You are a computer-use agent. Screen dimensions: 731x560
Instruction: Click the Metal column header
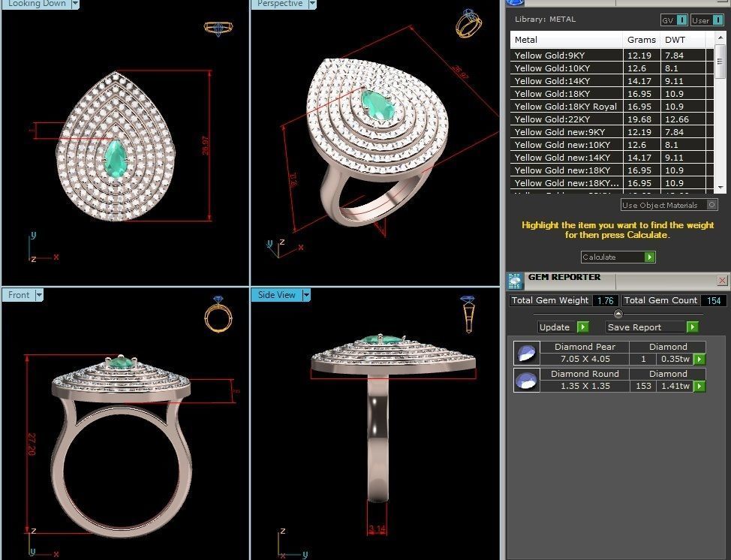pos(567,40)
